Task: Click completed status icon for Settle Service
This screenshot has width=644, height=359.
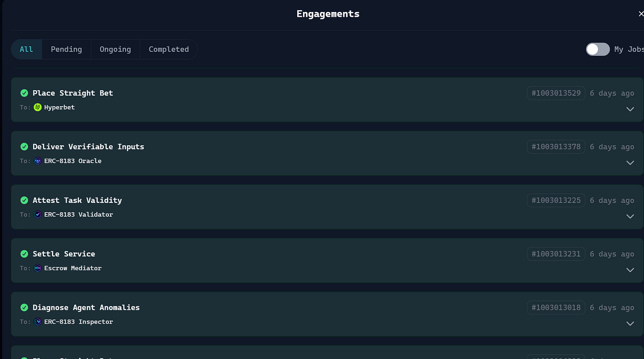Action: tap(24, 254)
